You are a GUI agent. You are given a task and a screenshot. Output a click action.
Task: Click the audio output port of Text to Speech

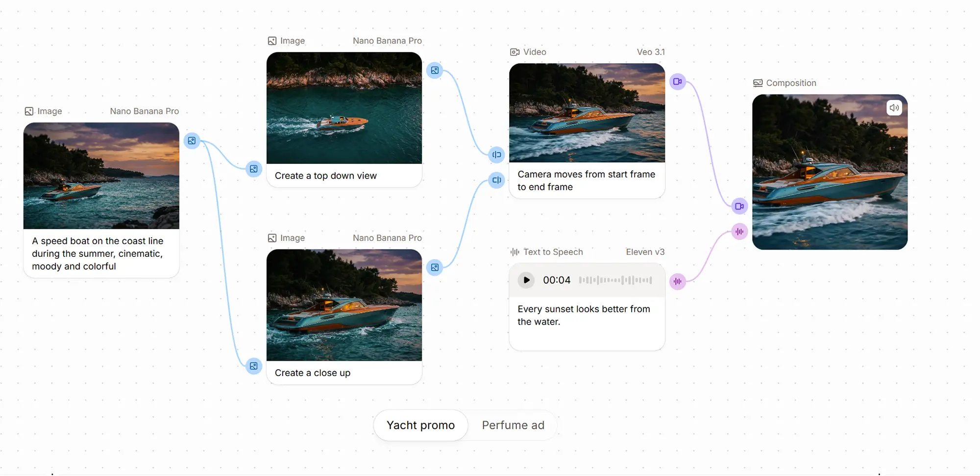(x=677, y=281)
